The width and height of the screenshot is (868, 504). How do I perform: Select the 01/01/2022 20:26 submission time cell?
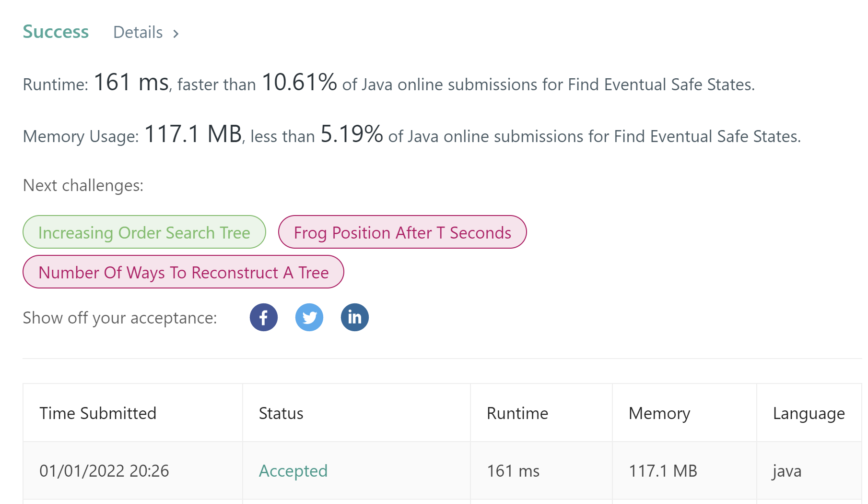point(104,471)
